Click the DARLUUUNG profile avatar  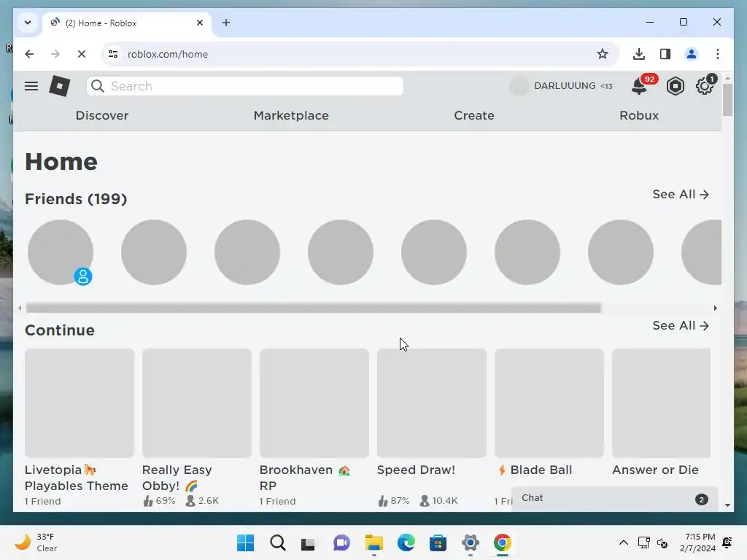coord(519,86)
